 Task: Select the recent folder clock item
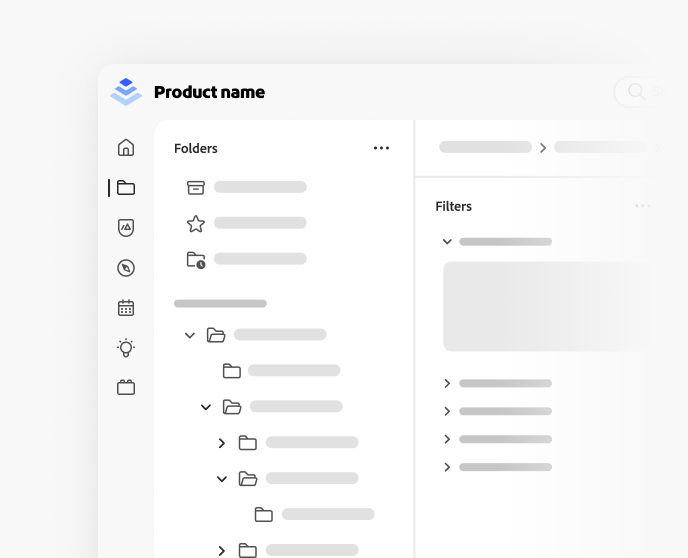coord(196,260)
